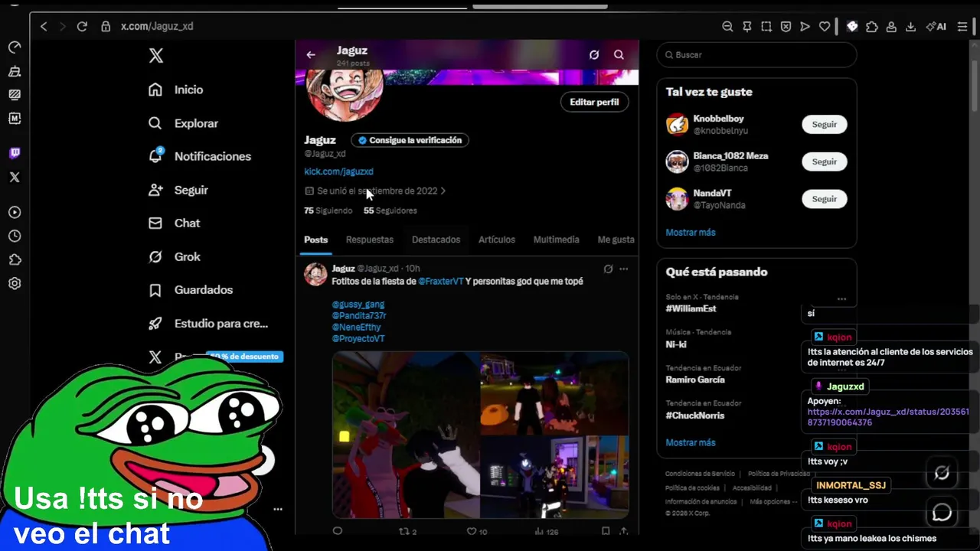This screenshot has height=551, width=980.
Task: Click the Buscar search field
Action: pyautogui.click(x=756, y=55)
